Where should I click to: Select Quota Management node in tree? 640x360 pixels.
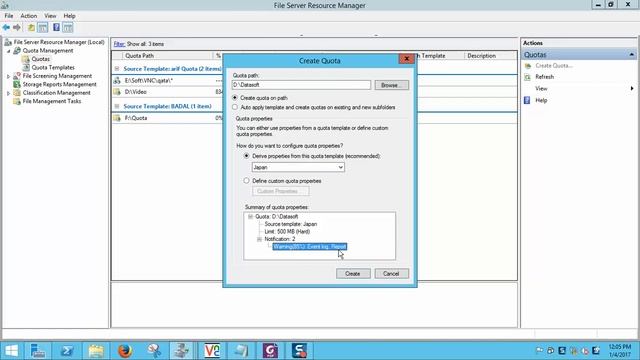pos(48,51)
